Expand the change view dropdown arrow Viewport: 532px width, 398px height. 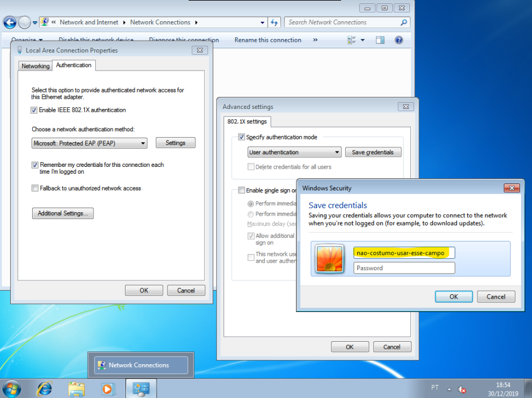tap(362, 40)
